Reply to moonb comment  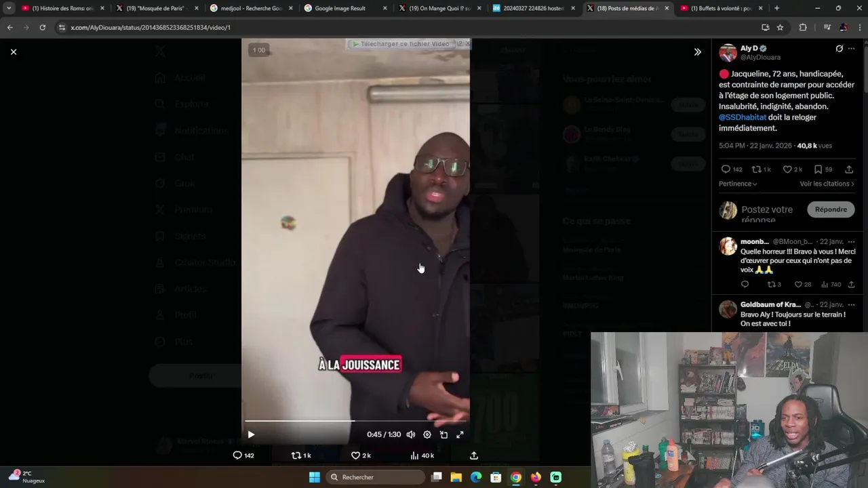click(x=745, y=285)
